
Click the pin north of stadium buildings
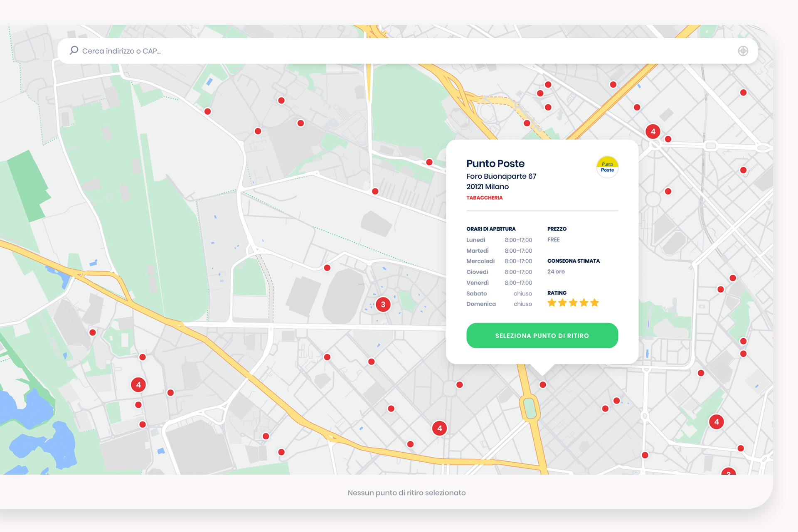327,268
